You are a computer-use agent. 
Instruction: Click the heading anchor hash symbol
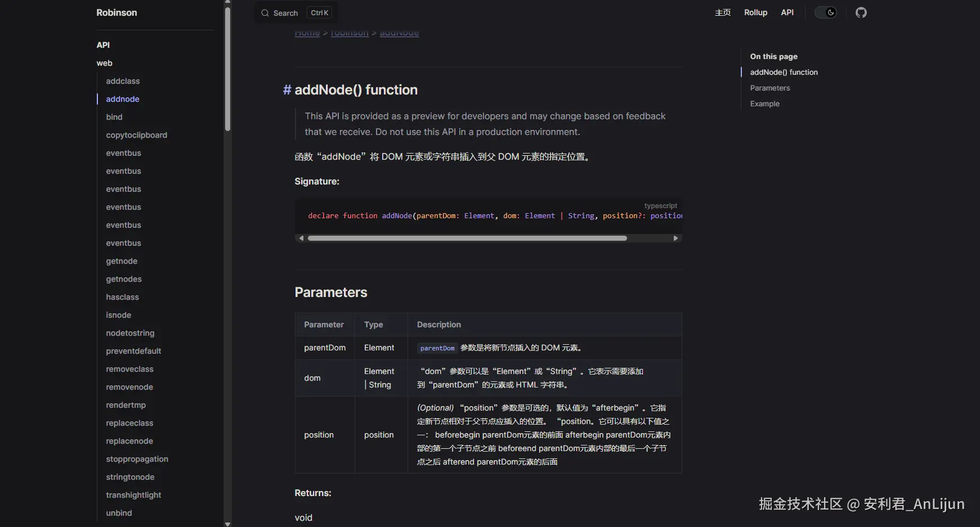(x=287, y=90)
